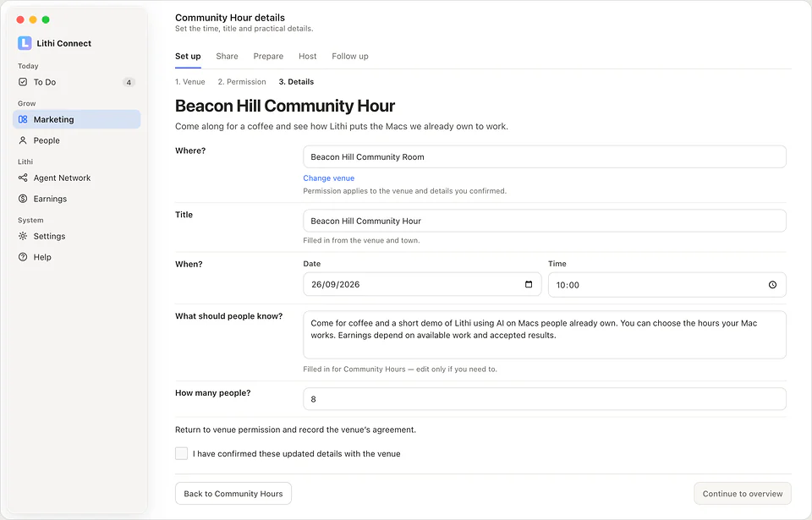This screenshot has width=812, height=520.
Task: Select step 3. Details
Action: [296, 82]
